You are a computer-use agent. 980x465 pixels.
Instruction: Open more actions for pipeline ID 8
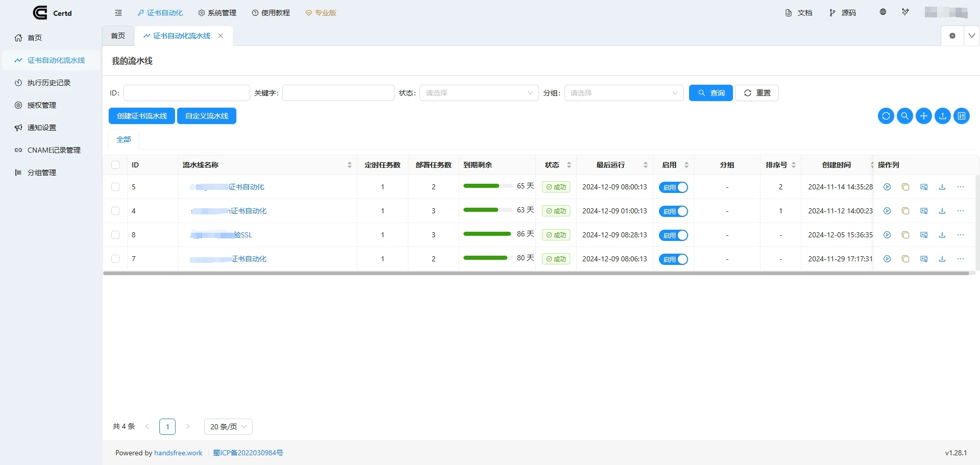click(961, 235)
